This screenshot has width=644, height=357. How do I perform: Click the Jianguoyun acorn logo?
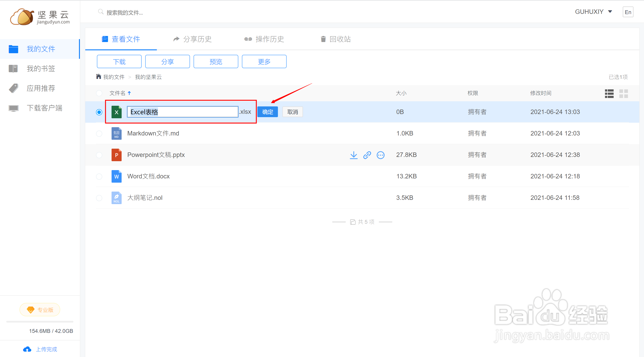pyautogui.click(x=40, y=17)
